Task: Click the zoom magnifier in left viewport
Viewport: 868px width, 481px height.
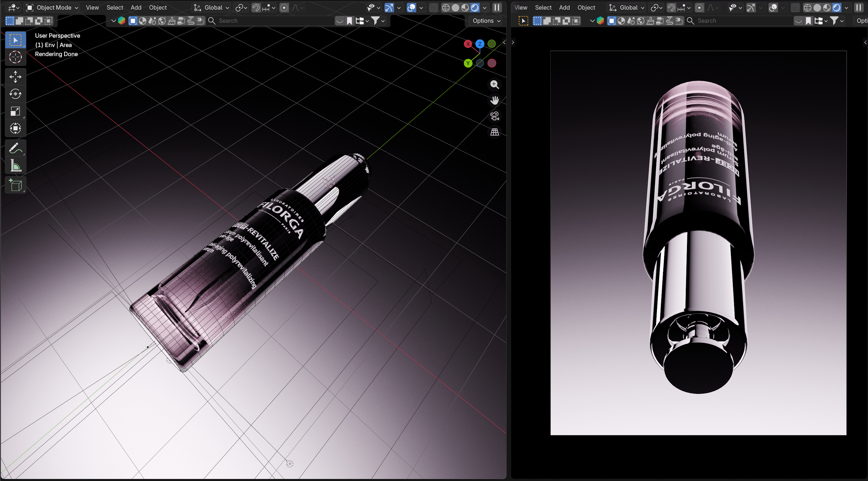Action: point(494,84)
